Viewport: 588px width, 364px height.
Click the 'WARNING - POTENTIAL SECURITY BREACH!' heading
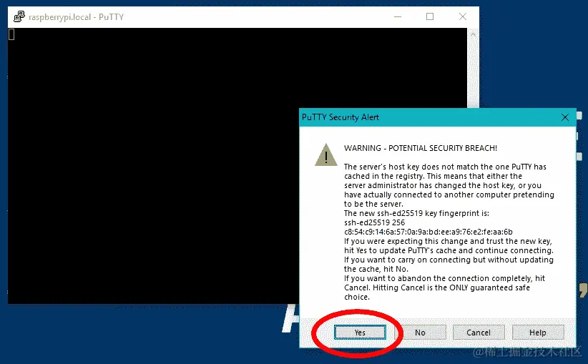(x=421, y=148)
